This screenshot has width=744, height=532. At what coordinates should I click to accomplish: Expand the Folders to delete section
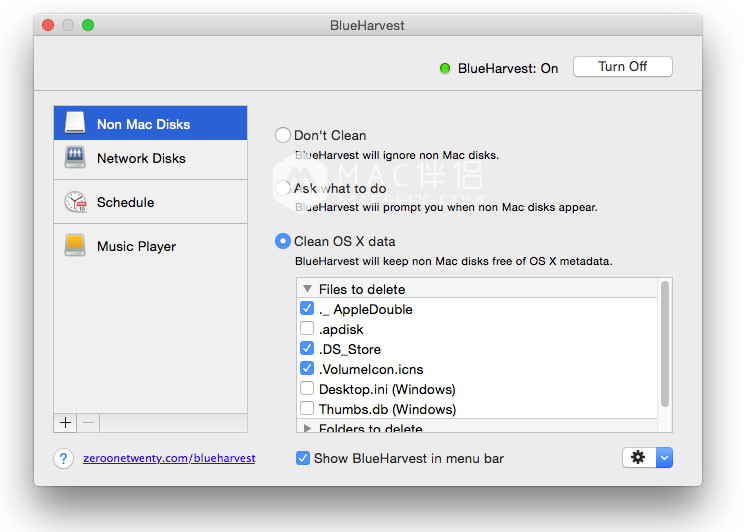pyautogui.click(x=307, y=428)
